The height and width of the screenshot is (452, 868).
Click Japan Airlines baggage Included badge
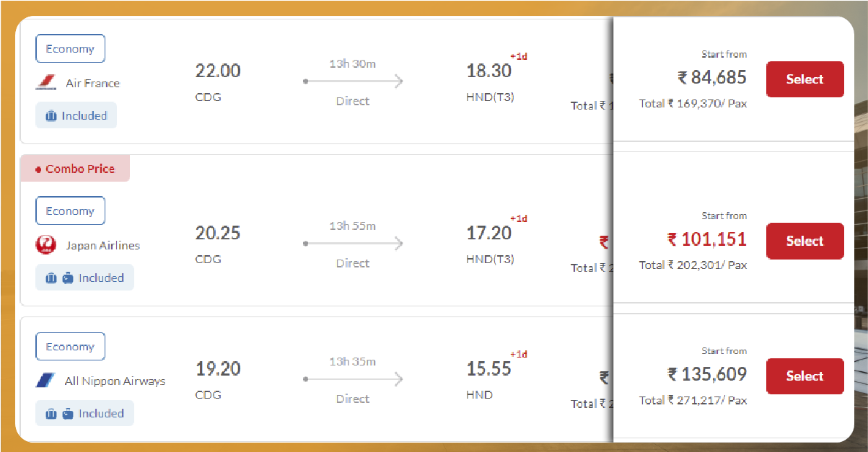tap(84, 278)
